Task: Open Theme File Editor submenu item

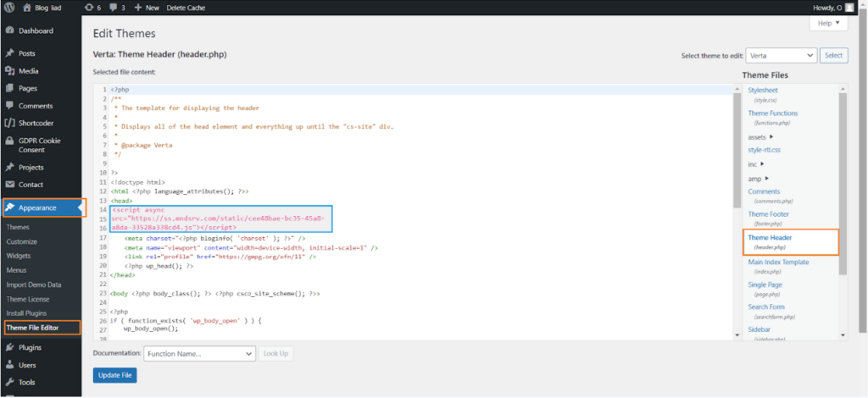Action: (42, 327)
